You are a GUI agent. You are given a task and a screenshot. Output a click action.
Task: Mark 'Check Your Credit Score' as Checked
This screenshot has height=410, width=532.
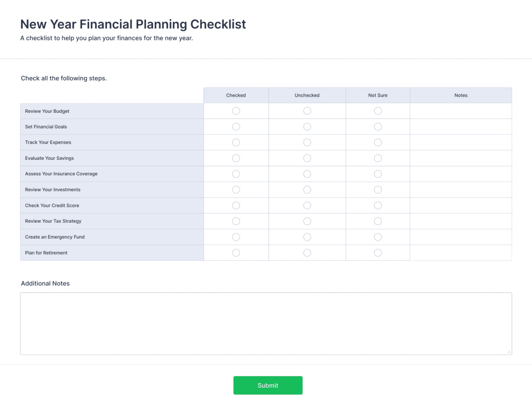(x=236, y=205)
